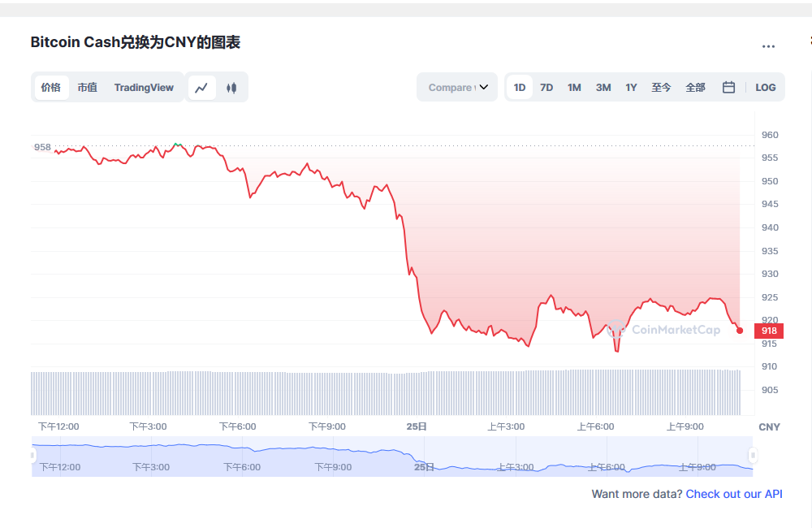Click the 958 opening price label
The image size is (812, 528).
42,147
